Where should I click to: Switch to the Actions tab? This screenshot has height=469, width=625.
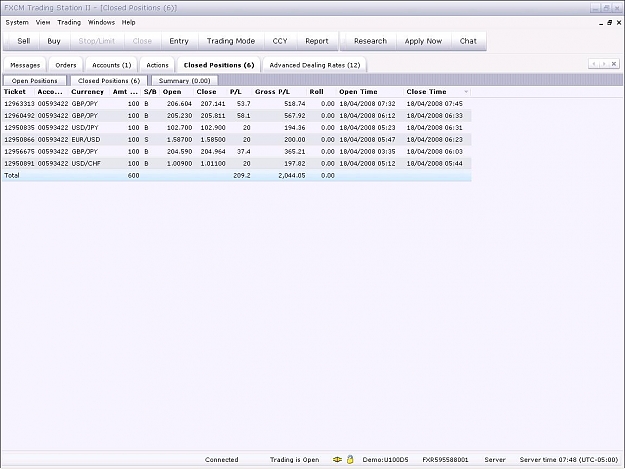[157, 65]
